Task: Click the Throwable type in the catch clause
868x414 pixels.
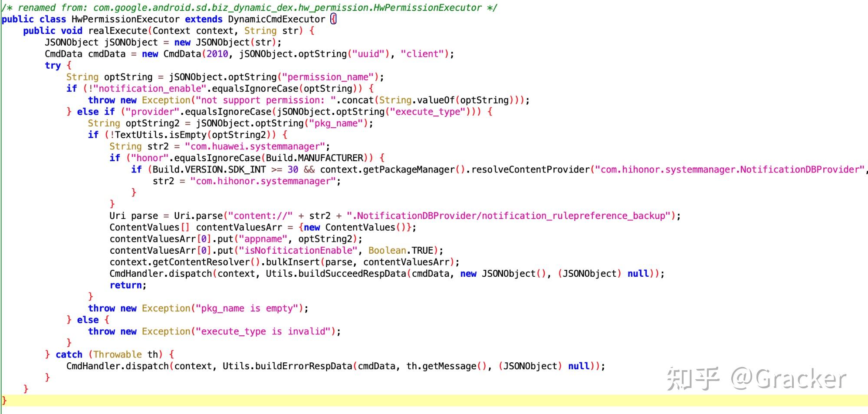Action: tap(118, 354)
